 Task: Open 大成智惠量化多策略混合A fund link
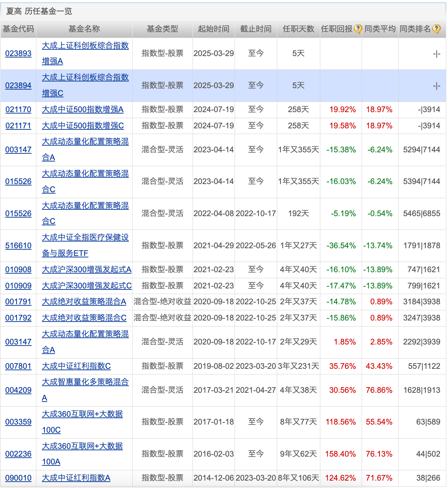[x=85, y=390]
